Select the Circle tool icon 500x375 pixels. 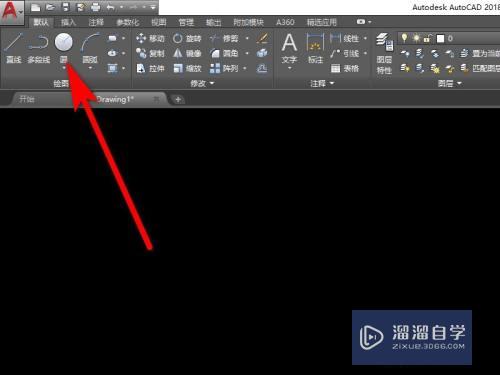(64, 42)
